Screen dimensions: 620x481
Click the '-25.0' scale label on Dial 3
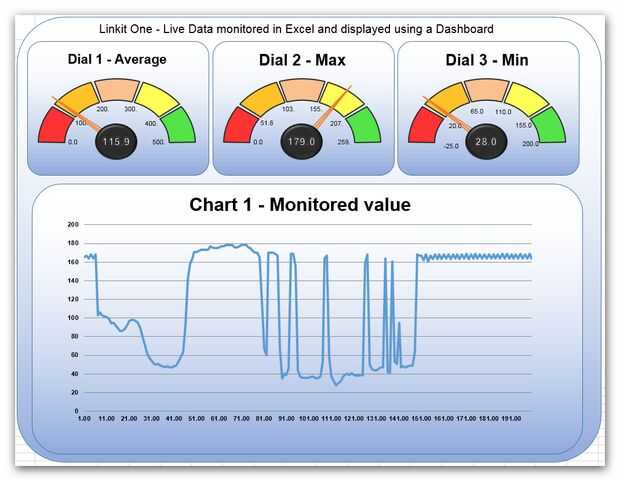pyautogui.click(x=451, y=146)
